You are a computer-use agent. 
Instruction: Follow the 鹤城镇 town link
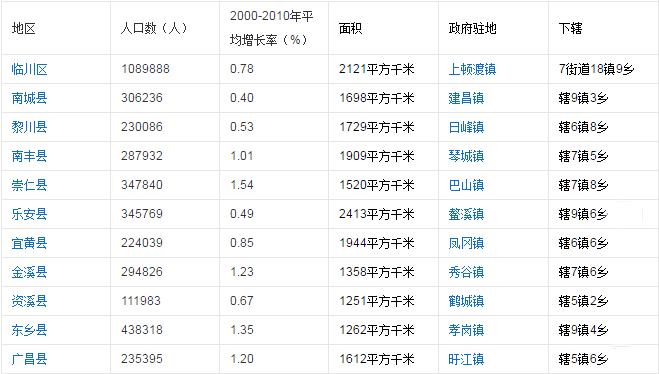(466, 301)
